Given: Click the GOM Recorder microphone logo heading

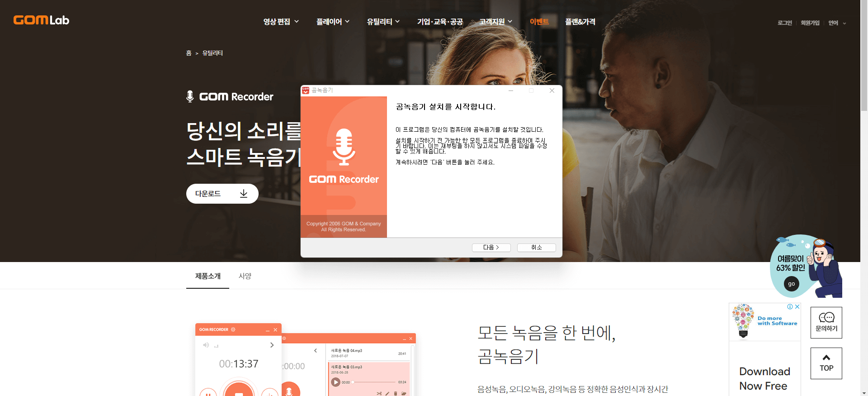Looking at the screenshot, I should pos(230,96).
